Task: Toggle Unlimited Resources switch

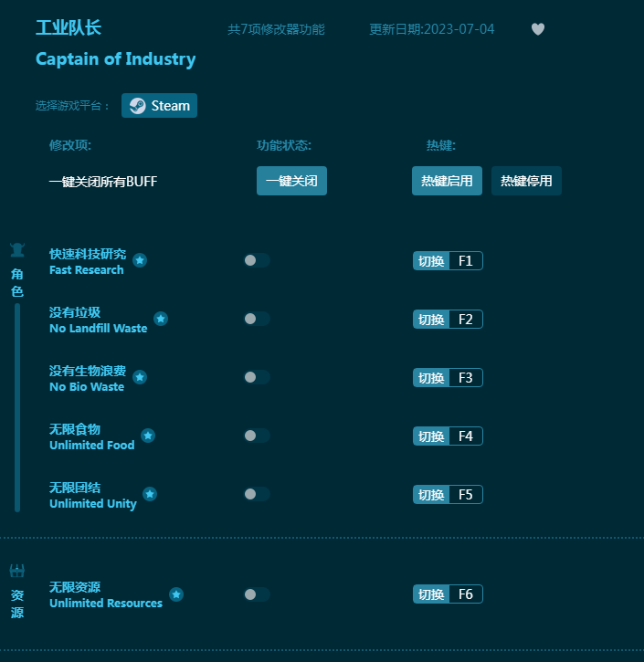Action: pyautogui.click(x=257, y=594)
